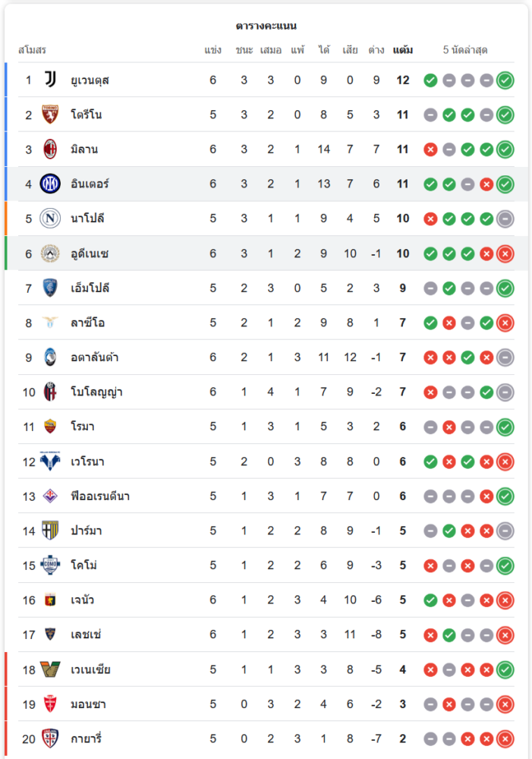Click the ตารางคะแนน table title

click(x=266, y=26)
